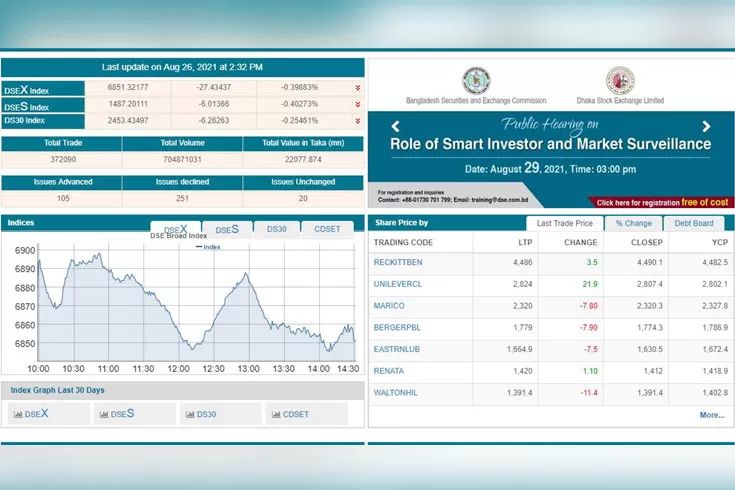
Task: Open the UNILEVERCL trading code link
Action: [398, 284]
